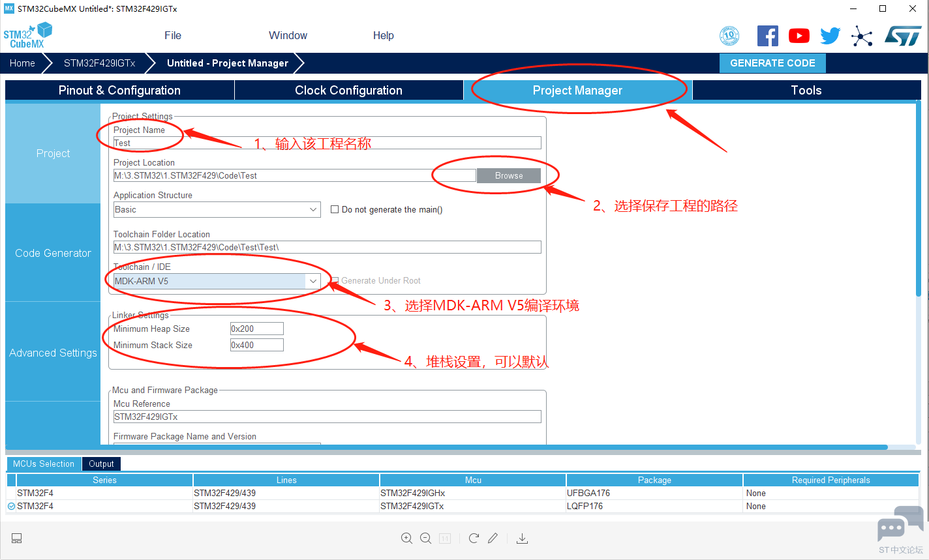The height and width of the screenshot is (560, 929).
Task: Click the rotate arrow icon
Action: [474, 538]
